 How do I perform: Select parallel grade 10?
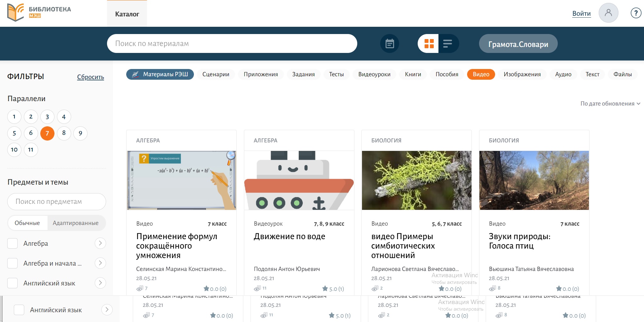coord(14,150)
